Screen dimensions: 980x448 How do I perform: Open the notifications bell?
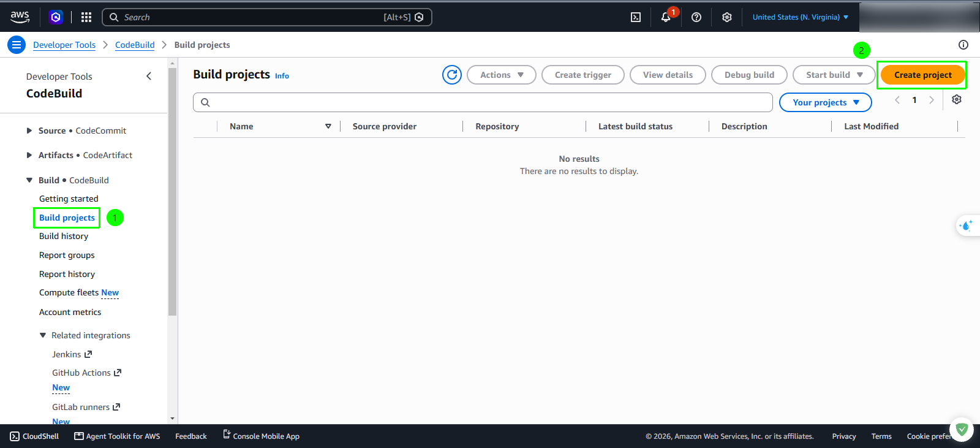(x=666, y=17)
